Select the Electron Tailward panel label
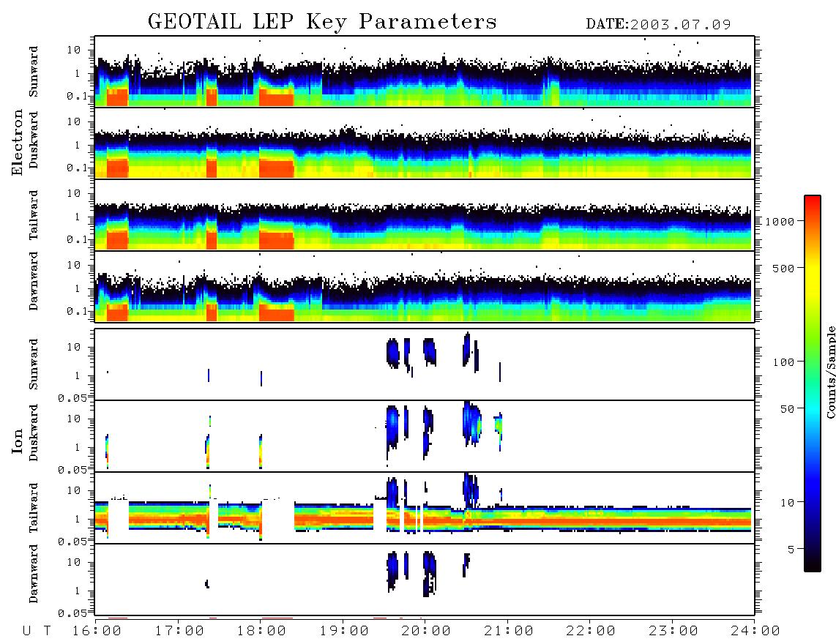 tap(34, 215)
